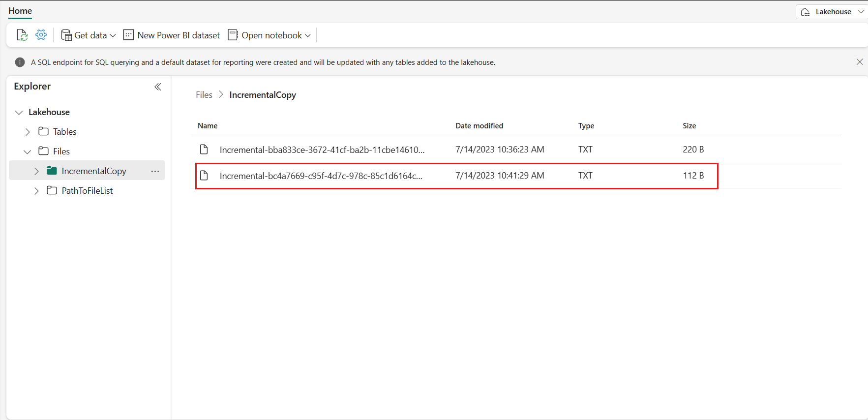Sort by the Name column header
The height and width of the screenshot is (420, 868).
pos(208,126)
